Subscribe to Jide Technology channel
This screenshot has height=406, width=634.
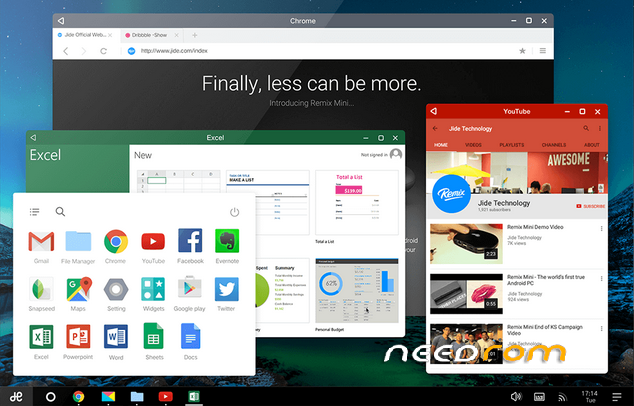pyautogui.click(x=590, y=206)
